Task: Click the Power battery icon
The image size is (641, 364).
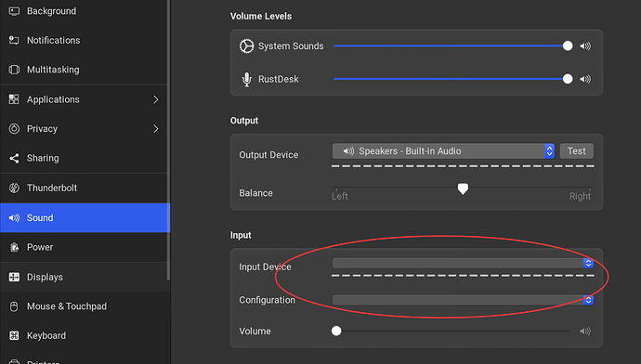Action: tap(14, 247)
